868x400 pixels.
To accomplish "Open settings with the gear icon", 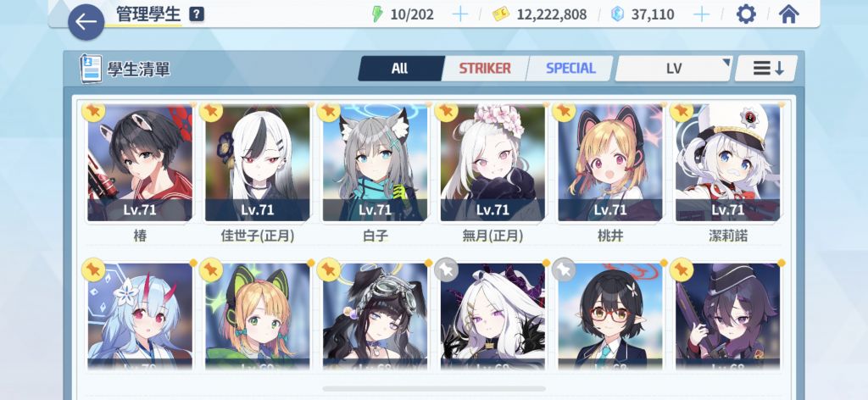I will pos(746,14).
